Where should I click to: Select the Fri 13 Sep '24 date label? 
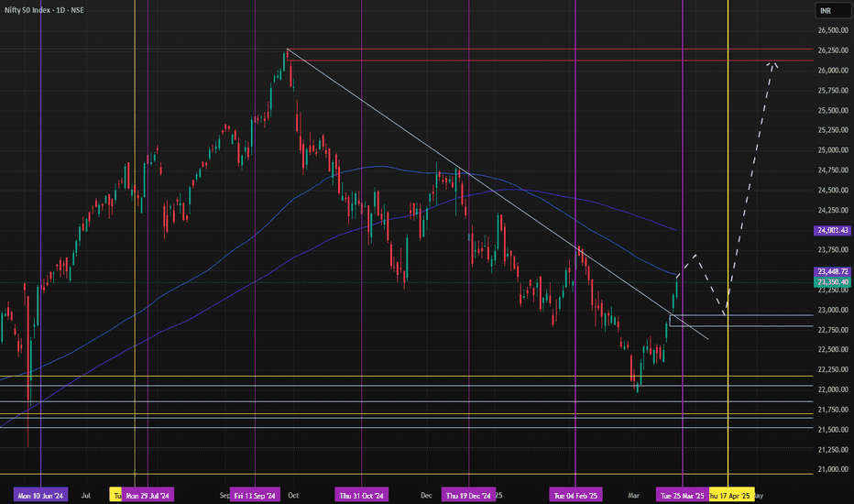255,495
